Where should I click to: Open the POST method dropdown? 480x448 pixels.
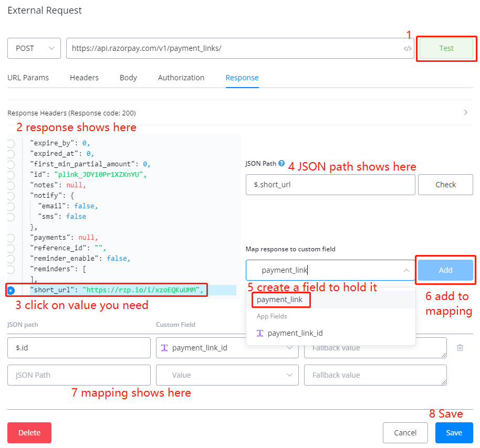34,48
